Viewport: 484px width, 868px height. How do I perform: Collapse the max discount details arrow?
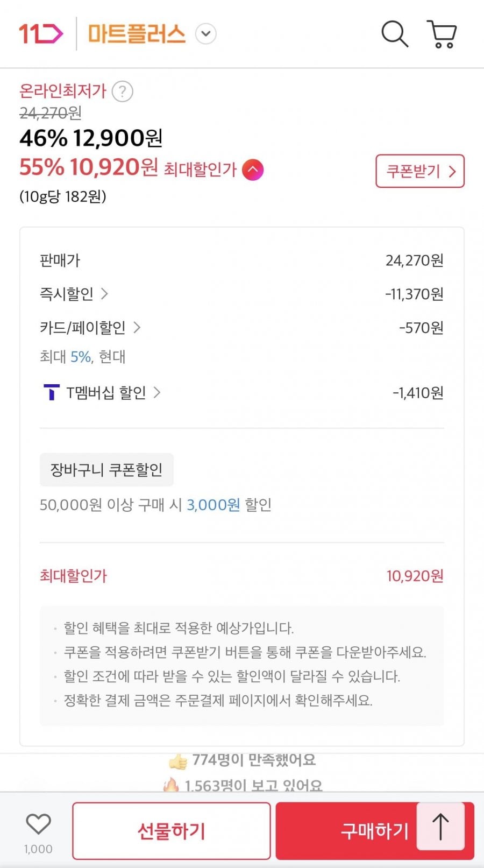click(253, 170)
